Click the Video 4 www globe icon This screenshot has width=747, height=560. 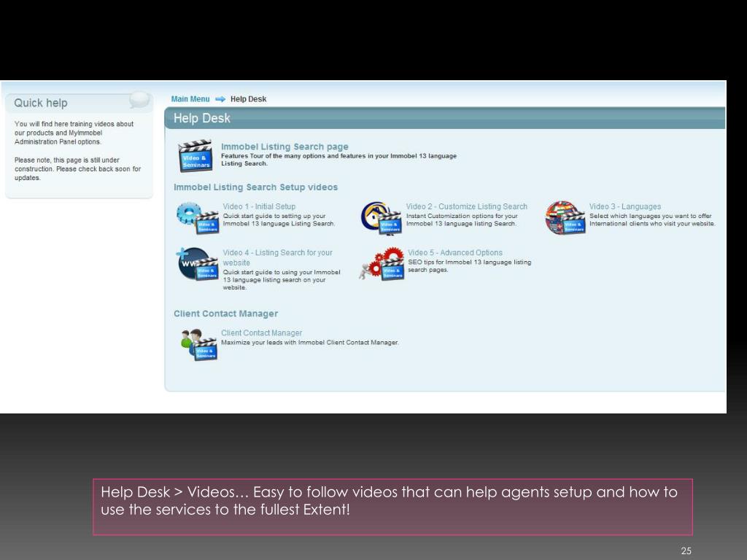click(198, 264)
